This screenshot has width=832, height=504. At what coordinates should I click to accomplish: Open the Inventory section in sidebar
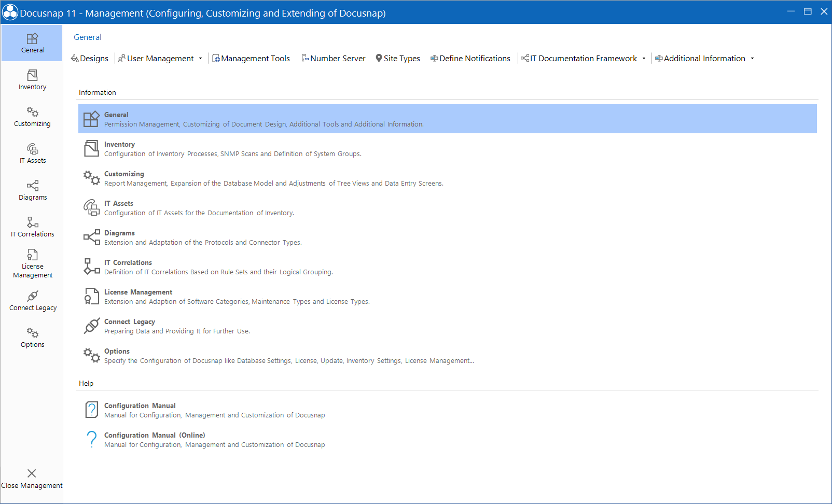point(32,80)
